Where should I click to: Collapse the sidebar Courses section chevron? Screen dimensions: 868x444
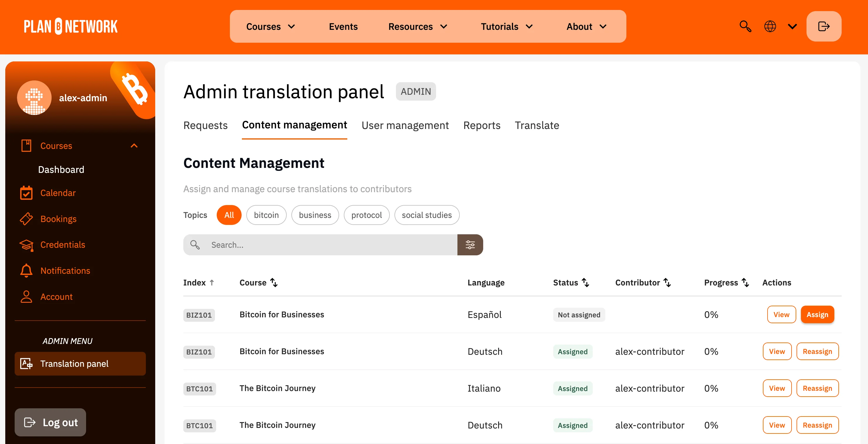tap(134, 146)
